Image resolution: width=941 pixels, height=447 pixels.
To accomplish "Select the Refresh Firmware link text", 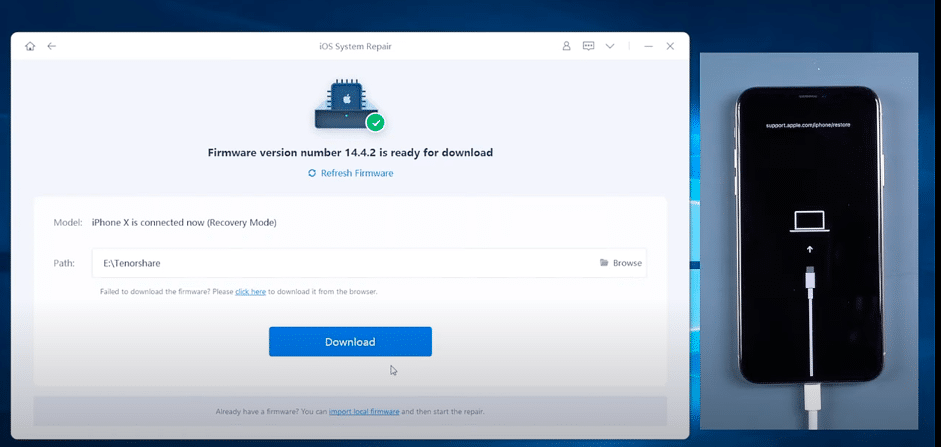I will [357, 173].
